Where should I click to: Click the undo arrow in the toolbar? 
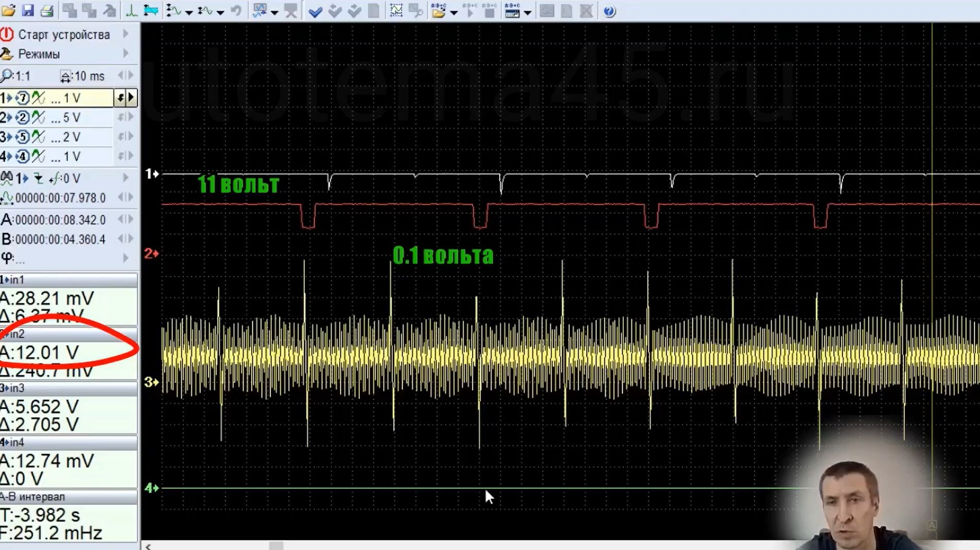[236, 10]
